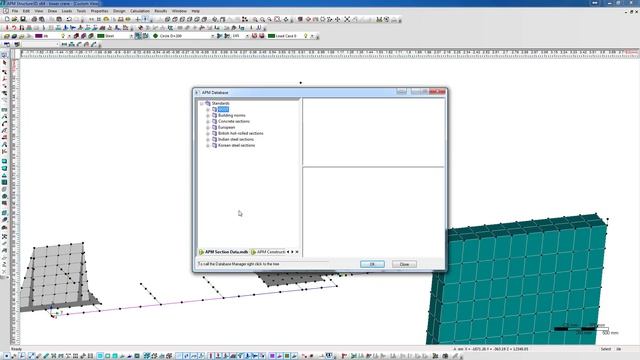This screenshot has height=360, width=640.
Task: Open the numeric 195 dropdown
Action: pyautogui.click(x=247, y=36)
